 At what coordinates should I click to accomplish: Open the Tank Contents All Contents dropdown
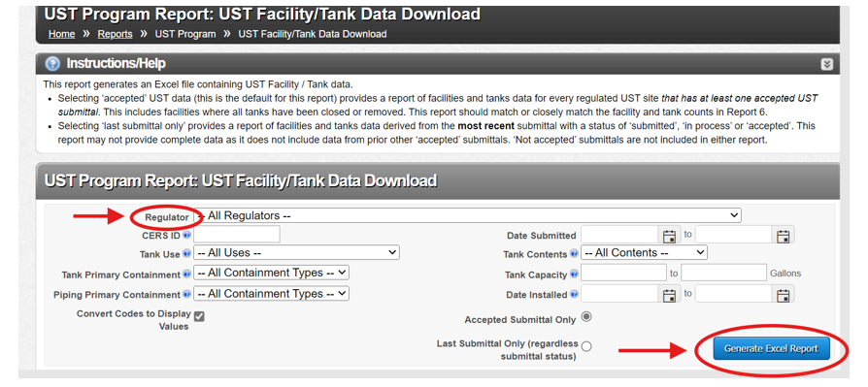point(645,252)
